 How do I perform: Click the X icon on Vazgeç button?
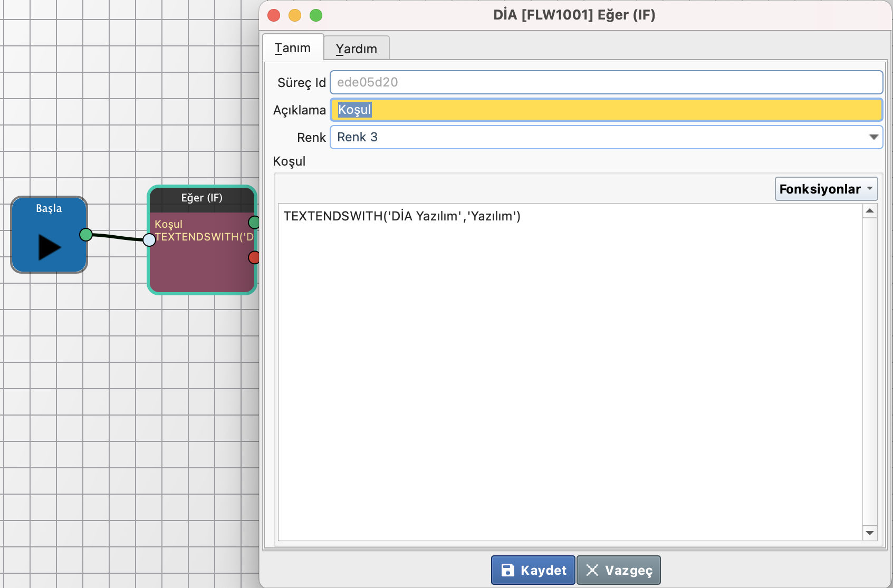(592, 570)
